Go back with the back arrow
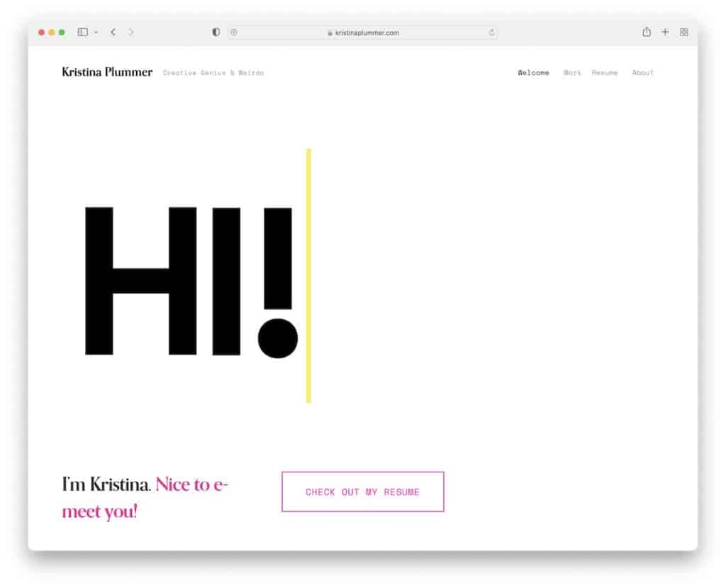Image resolution: width=726 pixels, height=588 pixels. point(113,32)
